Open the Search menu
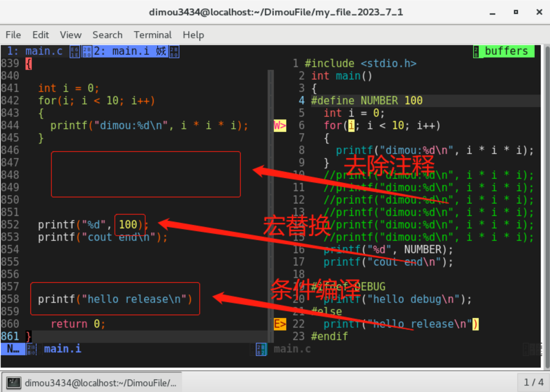The height and width of the screenshot is (392, 550). coord(107,35)
